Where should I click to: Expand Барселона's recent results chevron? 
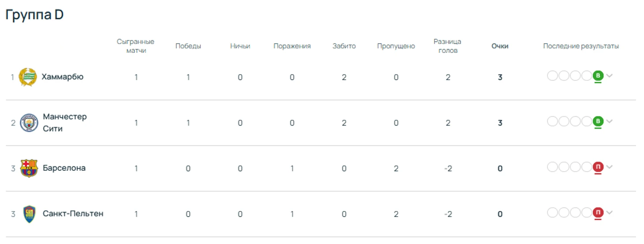(610, 167)
